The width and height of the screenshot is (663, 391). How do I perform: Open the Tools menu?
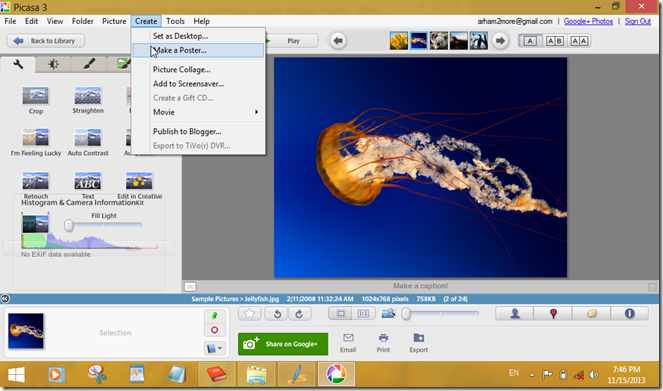click(x=175, y=21)
